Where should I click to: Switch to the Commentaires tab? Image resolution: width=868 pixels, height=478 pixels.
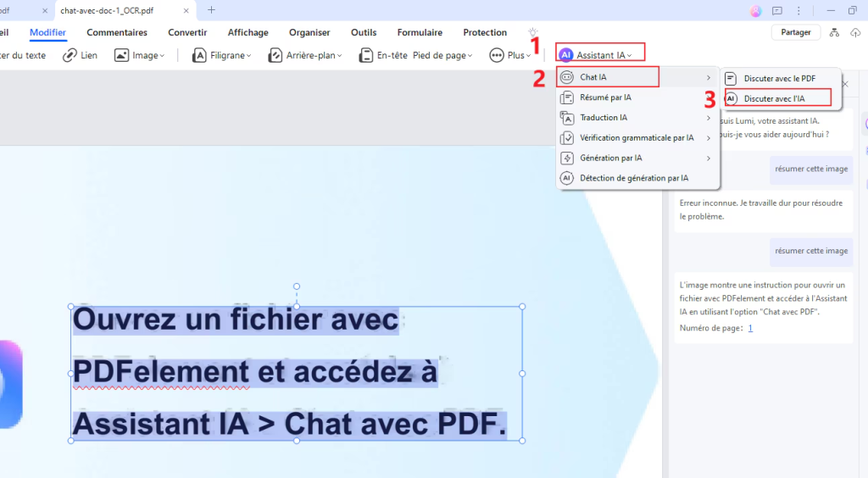pyautogui.click(x=117, y=33)
